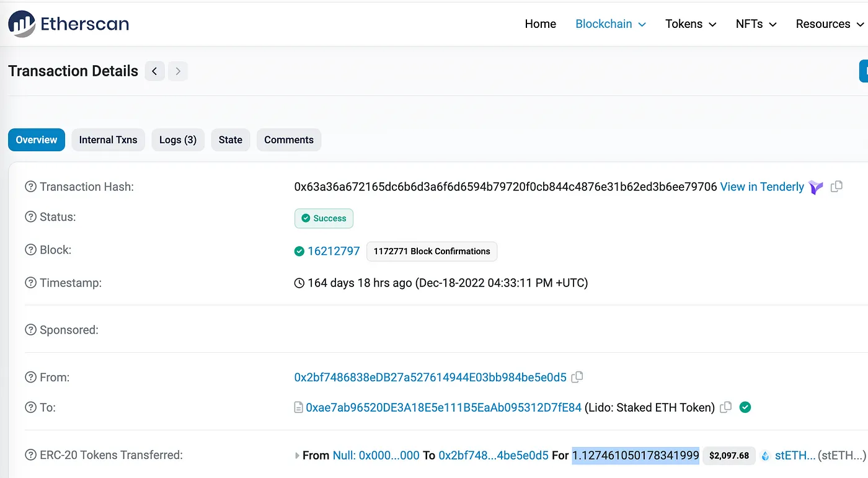Open block 16212797 link

334,251
